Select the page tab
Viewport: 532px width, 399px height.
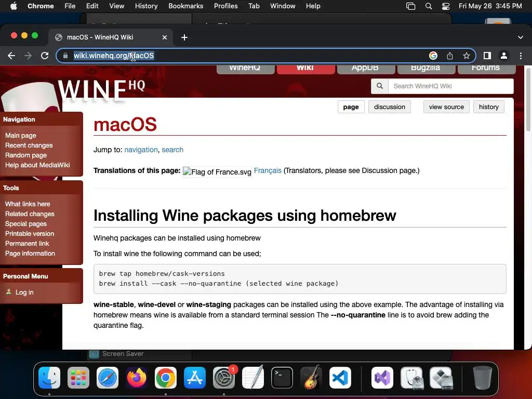[351, 107]
